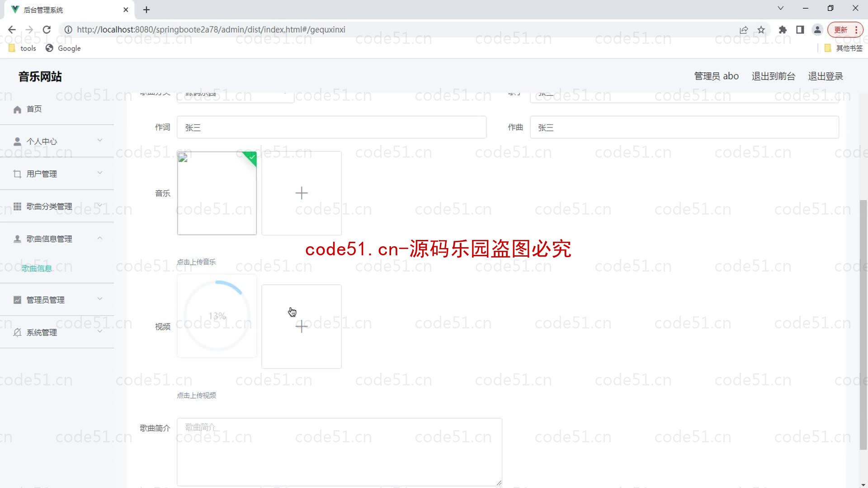This screenshot has height=488, width=868.
Task: Click the uploaded 音乐 file thumbnail
Action: pos(217,193)
